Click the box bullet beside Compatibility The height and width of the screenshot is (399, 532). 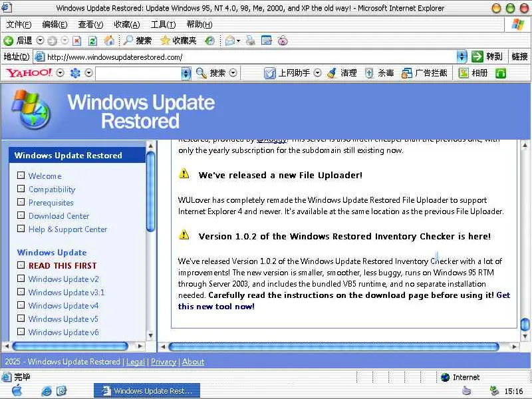(x=21, y=189)
